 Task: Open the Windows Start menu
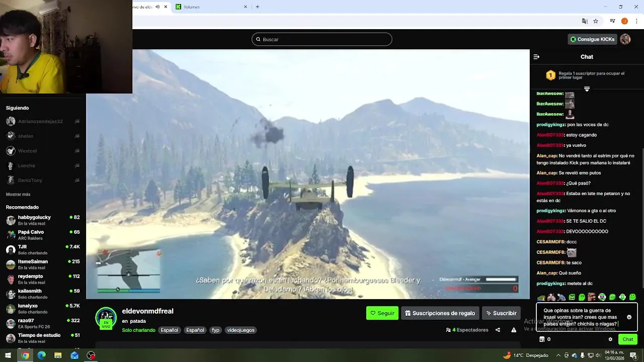(8, 355)
